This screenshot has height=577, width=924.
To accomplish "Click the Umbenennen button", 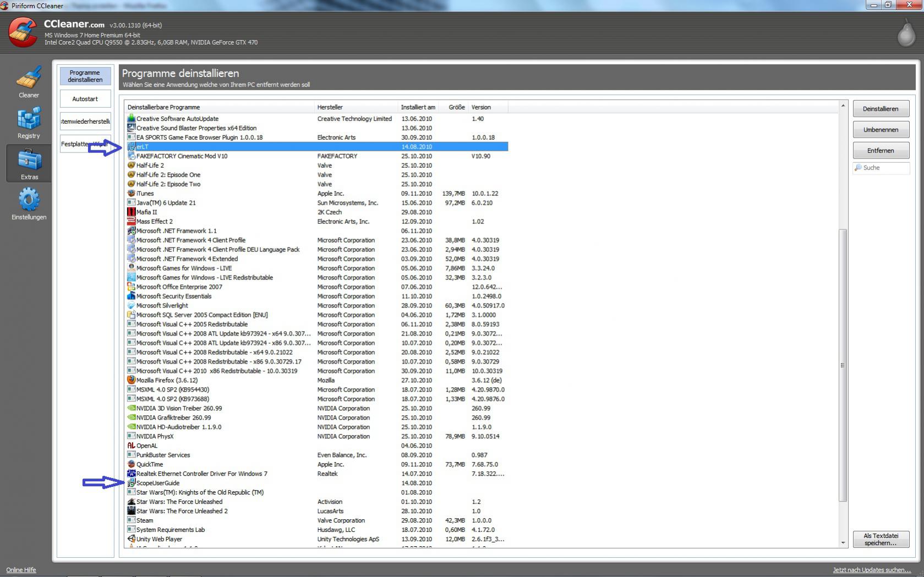I will pos(881,130).
